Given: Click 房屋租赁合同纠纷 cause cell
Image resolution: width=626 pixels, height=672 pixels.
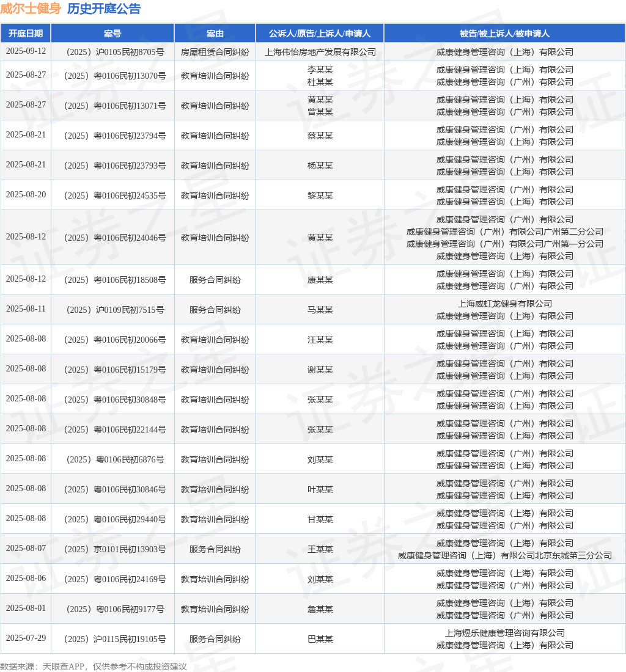Looking at the screenshot, I should click(x=215, y=53).
